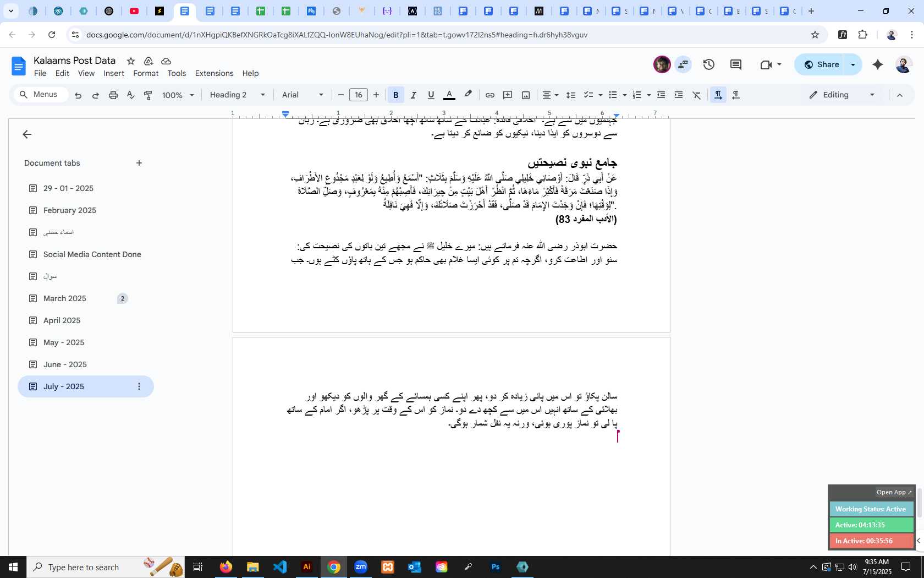The image size is (924, 578).
Task: Decrease font size with minus button
Action: tap(340, 95)
